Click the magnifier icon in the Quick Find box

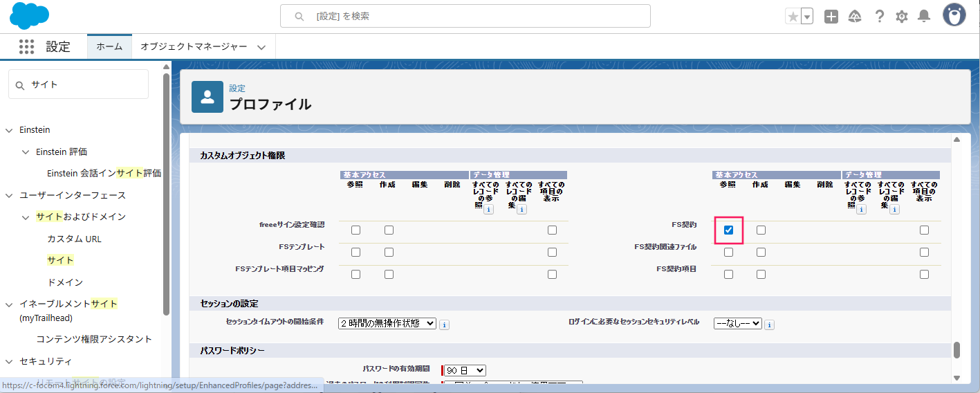coord(20,84)
